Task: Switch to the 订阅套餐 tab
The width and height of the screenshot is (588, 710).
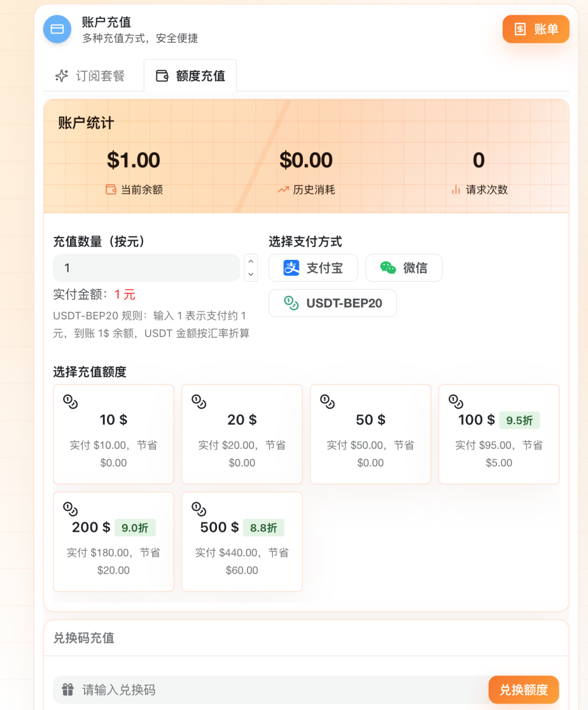Action: 90,76
